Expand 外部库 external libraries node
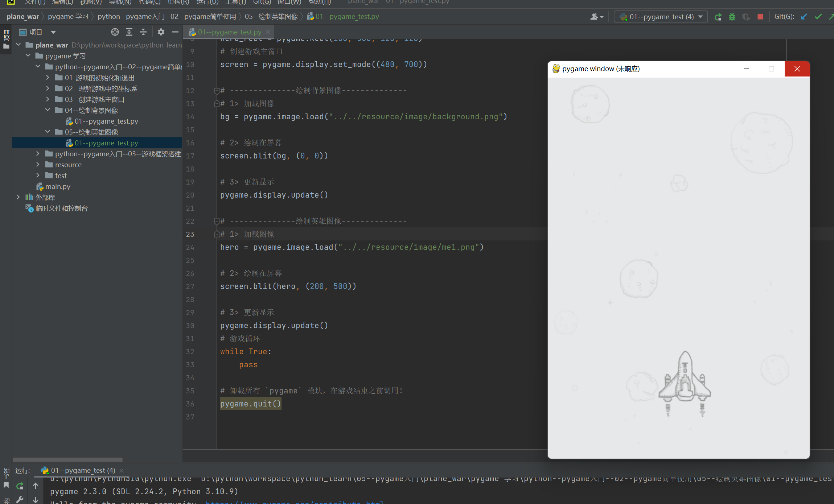Screen dimensions: 834x504 [x=18, y=197]
